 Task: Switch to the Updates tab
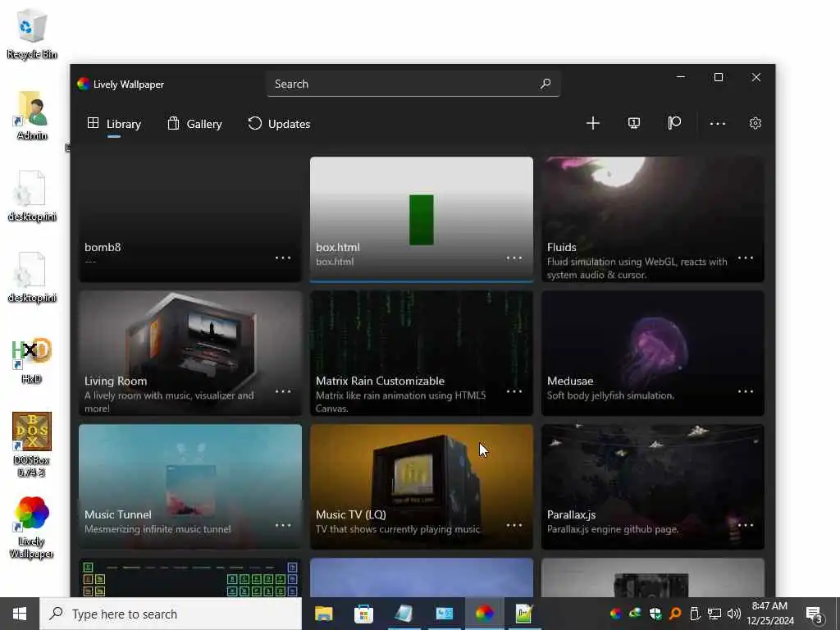pyautogui.click(x=279, y=124)
